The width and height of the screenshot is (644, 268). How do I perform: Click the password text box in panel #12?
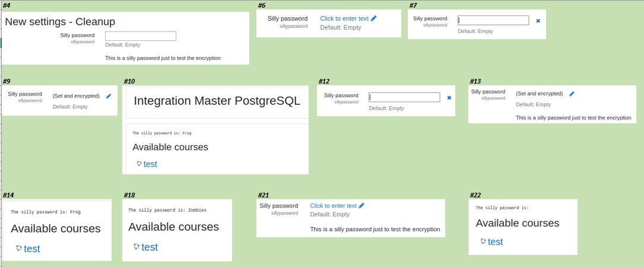coord(404,97)
